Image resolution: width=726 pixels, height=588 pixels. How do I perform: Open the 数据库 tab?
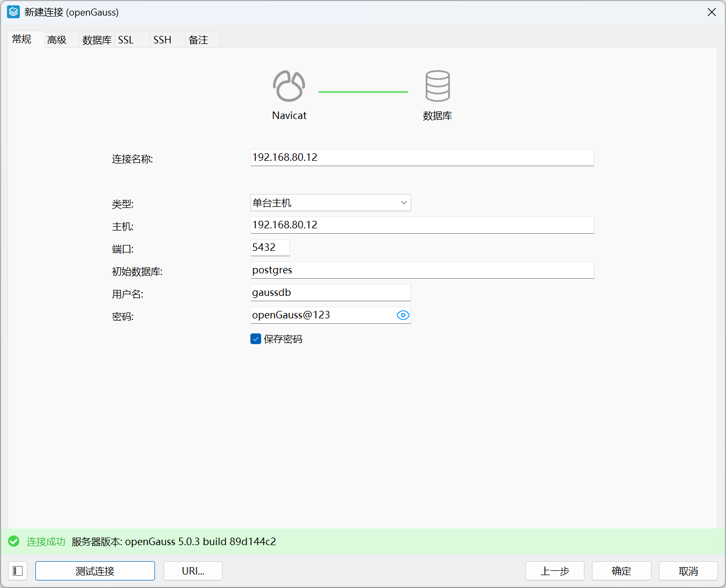97,40
